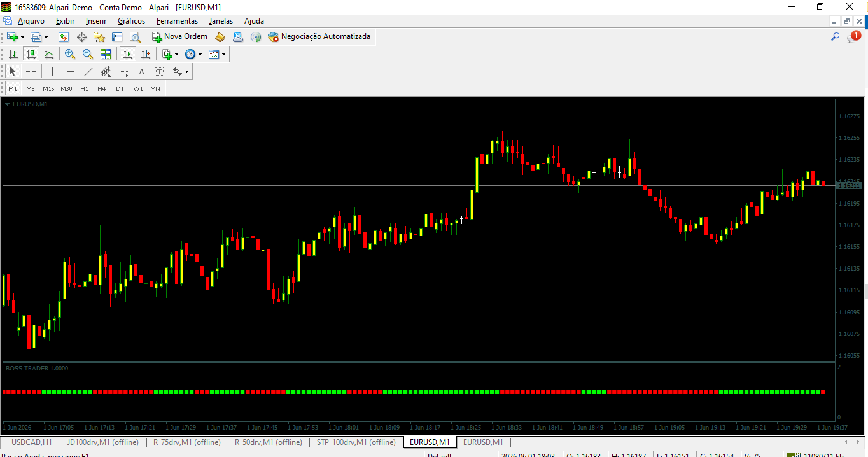Toggle Negociação Automatizada button
The image size is (868, 457).
click(319, 37)
